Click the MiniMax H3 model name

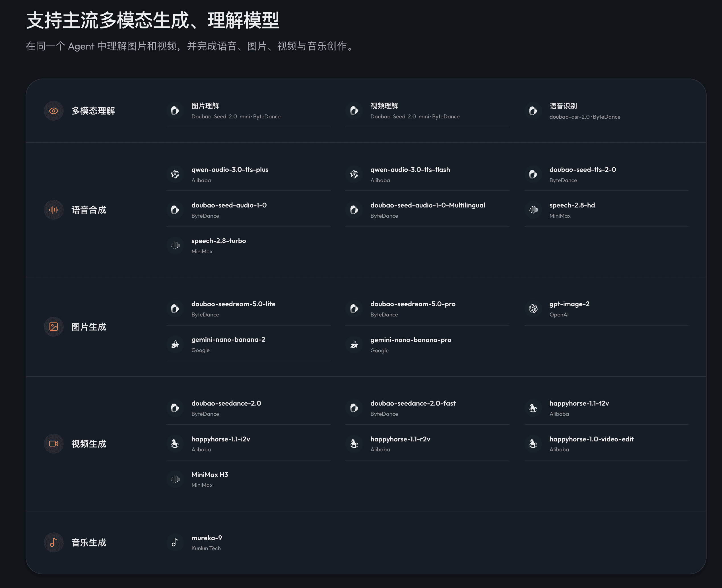click(x=210, y=475)
